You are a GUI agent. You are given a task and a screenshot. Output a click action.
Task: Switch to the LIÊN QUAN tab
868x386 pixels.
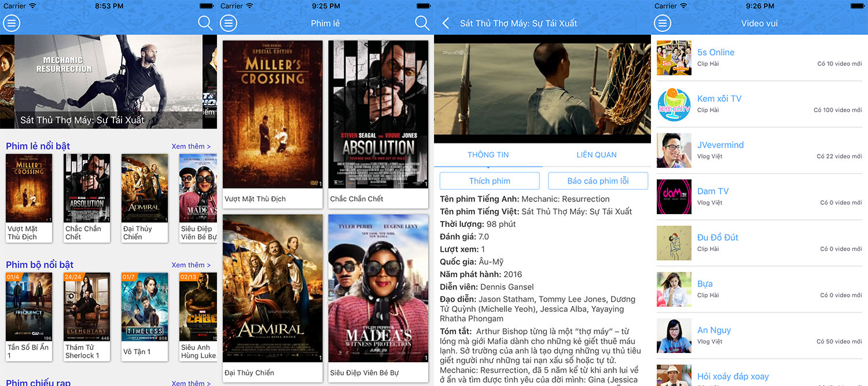[597, 155]
